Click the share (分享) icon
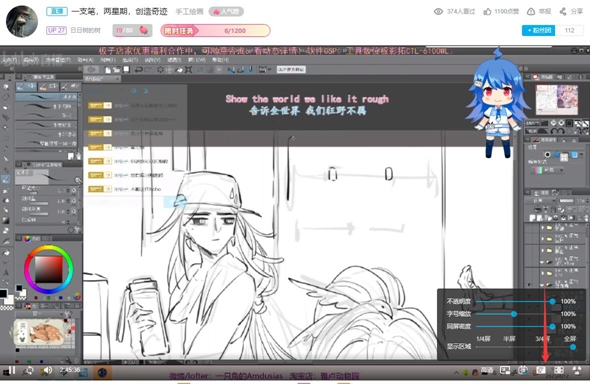 [x=563, y=12]
